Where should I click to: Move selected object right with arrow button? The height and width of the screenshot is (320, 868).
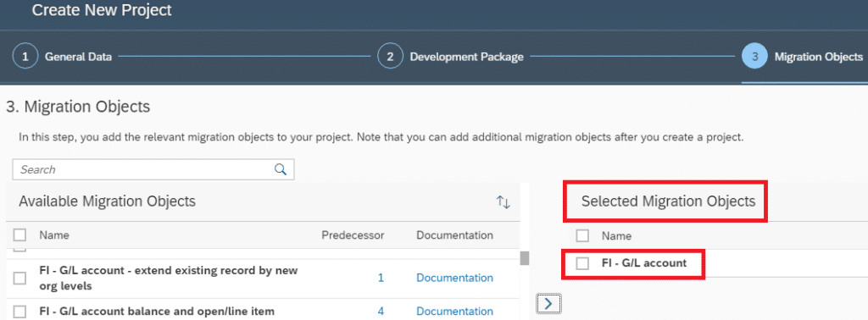(x=549, y=303)
